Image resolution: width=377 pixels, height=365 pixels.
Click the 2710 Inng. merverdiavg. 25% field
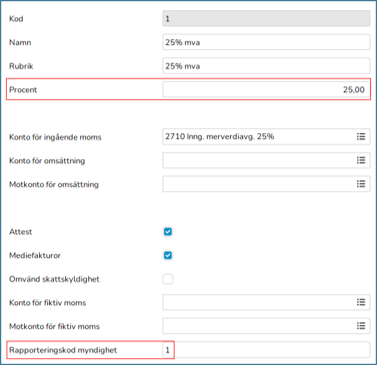(x=266, y=137)
